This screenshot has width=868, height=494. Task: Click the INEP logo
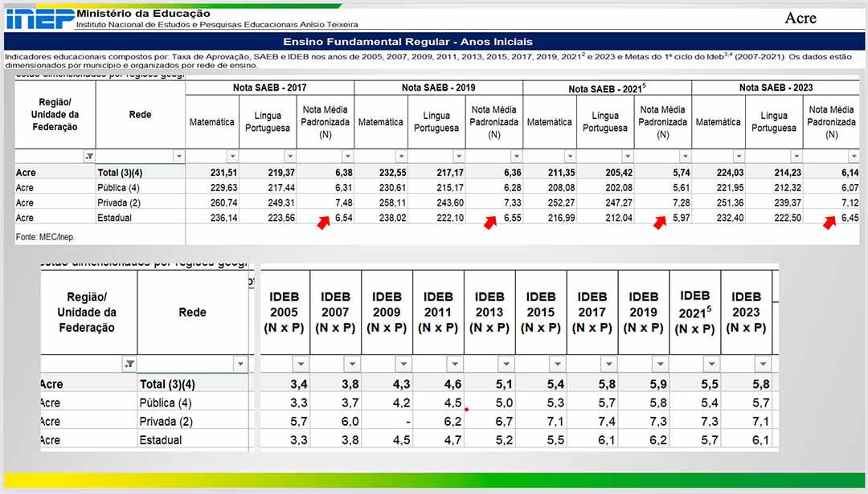point(39,18)
